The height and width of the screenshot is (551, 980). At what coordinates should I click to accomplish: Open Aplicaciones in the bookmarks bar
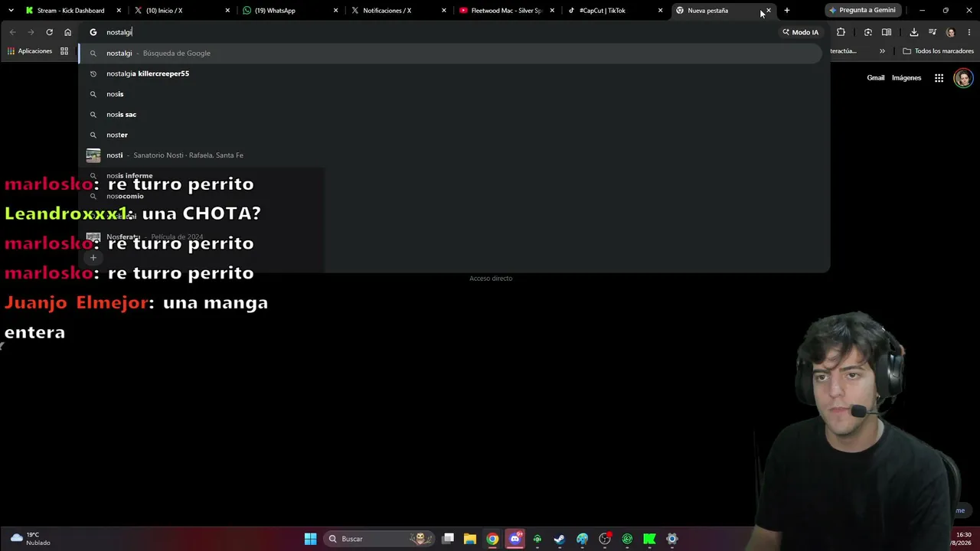coord(30,51)
